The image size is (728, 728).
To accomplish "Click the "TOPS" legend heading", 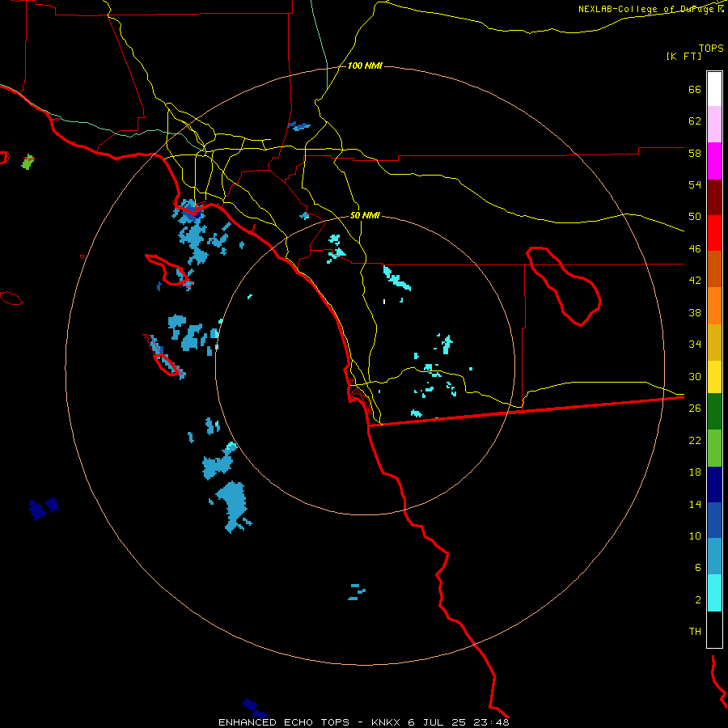I will point(711,49).
